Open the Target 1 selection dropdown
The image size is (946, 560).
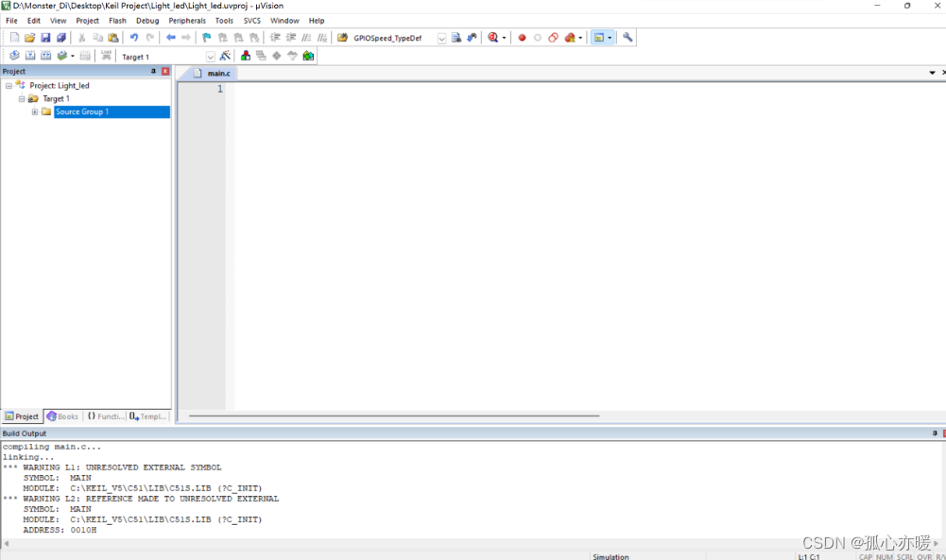tap(210, 57)
